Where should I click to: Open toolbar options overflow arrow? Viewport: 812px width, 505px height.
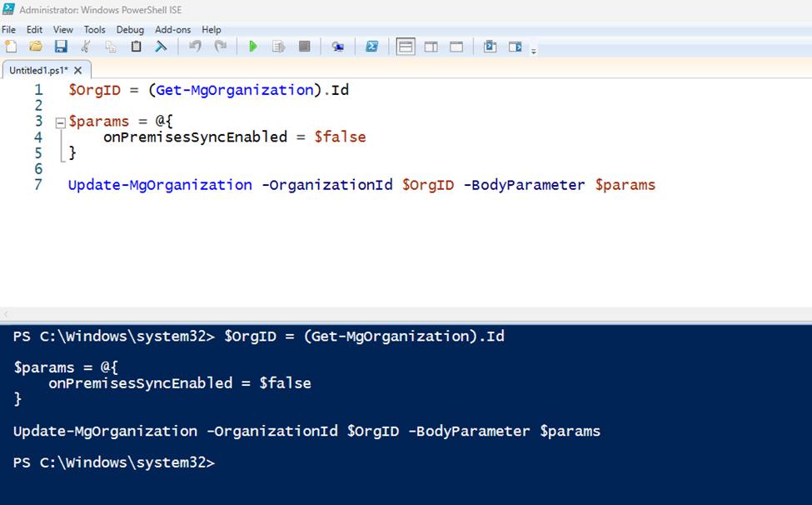(533, 51)
